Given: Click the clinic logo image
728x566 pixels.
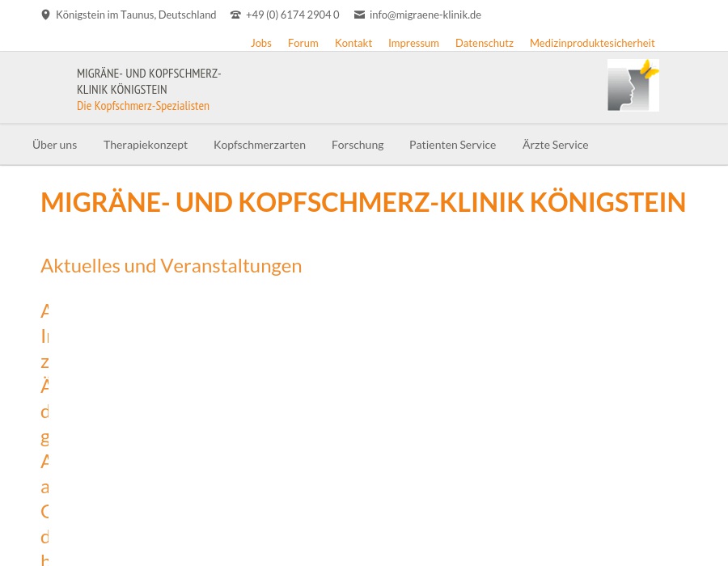Looking at the screenshot, I should pyautogui.click(x=633, y=85).
